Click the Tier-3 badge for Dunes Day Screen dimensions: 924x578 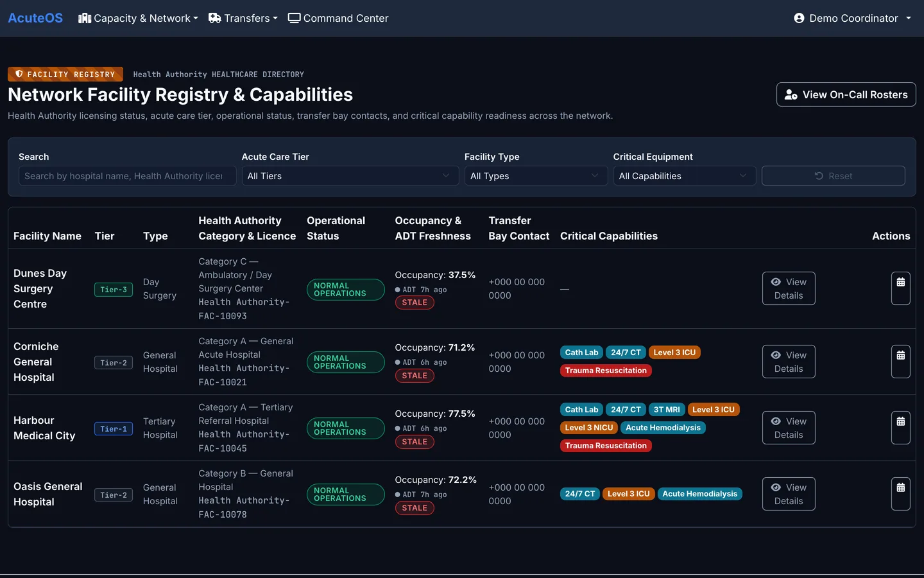114,290
